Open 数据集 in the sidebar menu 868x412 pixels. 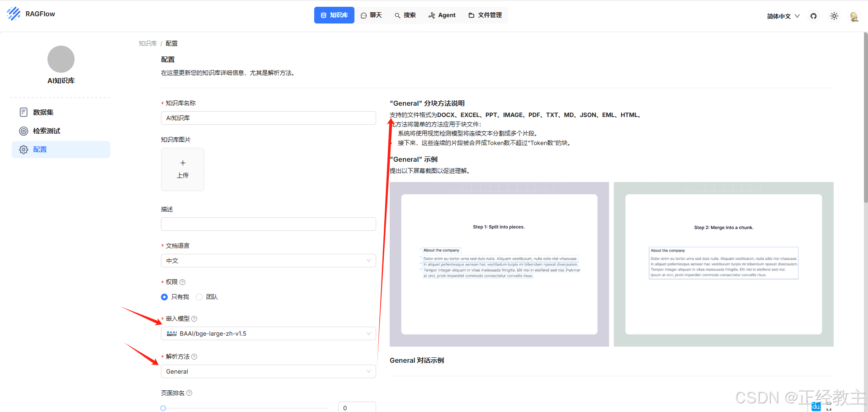pos(61,112)
